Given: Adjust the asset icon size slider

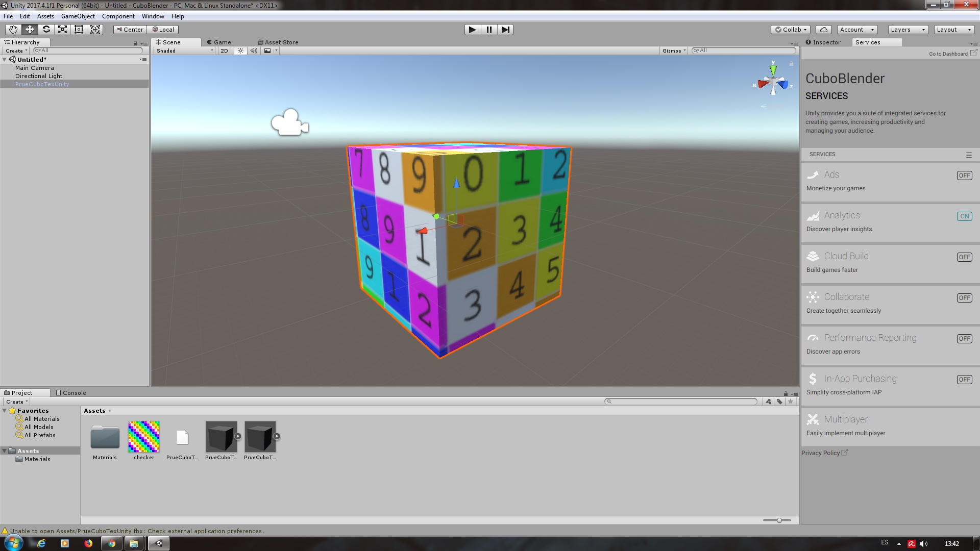Looking at the screenshot, I should [779, 520].
